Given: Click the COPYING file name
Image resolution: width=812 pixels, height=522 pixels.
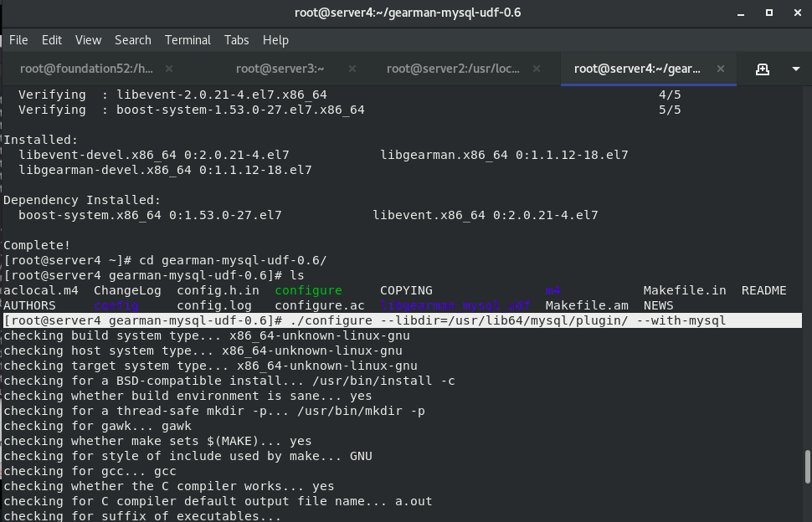Looking at the screenshot, I should click(x=406, y=291).
